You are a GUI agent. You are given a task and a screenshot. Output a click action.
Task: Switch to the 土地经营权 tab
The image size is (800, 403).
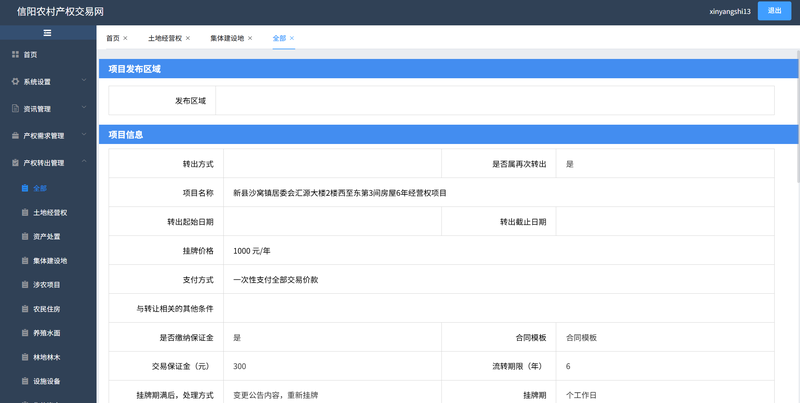click(x=165, y=38)
